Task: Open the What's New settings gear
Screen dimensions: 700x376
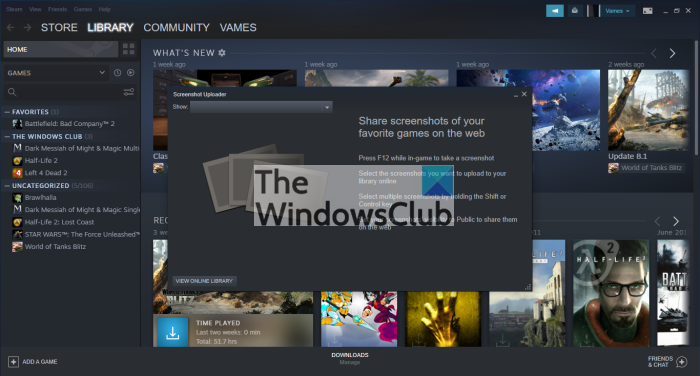Action: click(x=222, y=53)
